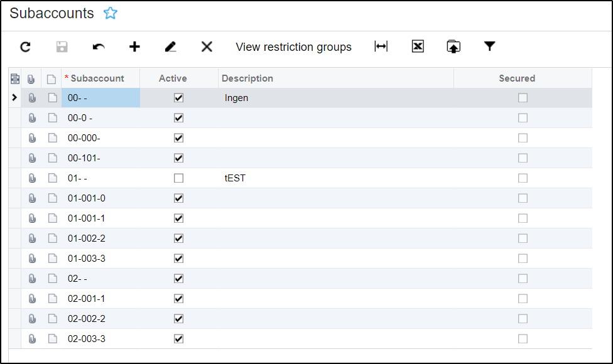613x364 pixels.
Task: Export to Excel icon
Action: [418, 46]
